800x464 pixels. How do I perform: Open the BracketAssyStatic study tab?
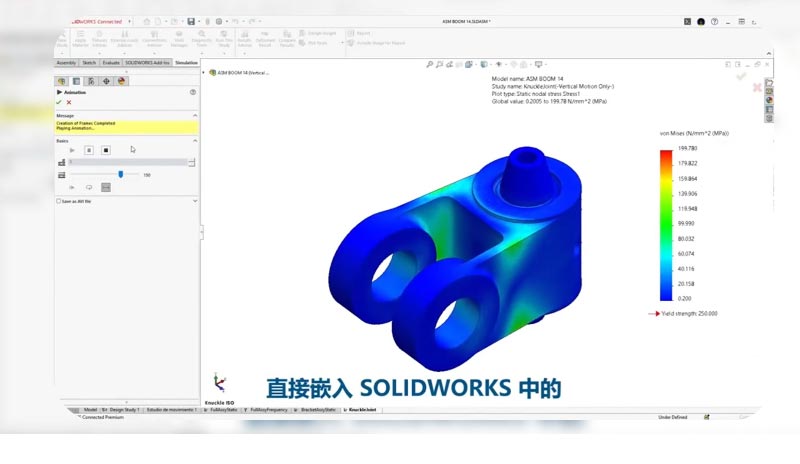pos(316,410)
